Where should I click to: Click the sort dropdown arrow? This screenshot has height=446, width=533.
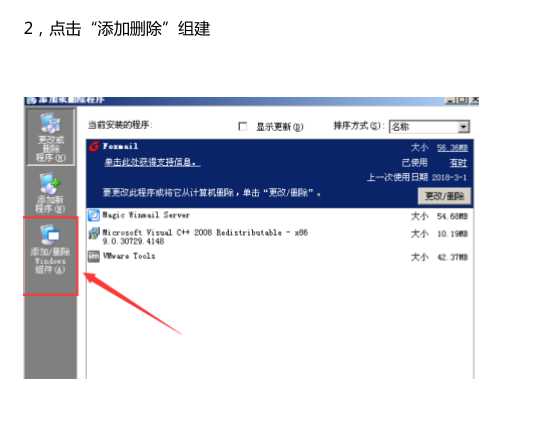tap(463, 127)
